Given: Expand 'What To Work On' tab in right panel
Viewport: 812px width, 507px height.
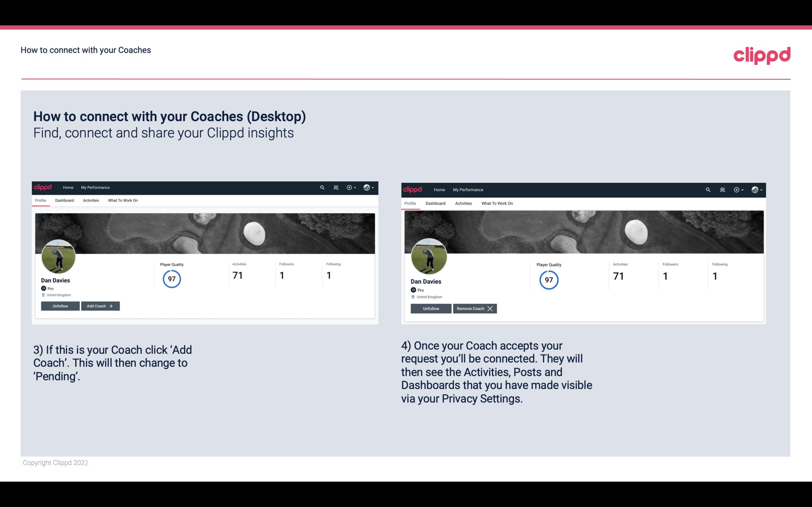Looking at the screenshot, I should 496,203.
